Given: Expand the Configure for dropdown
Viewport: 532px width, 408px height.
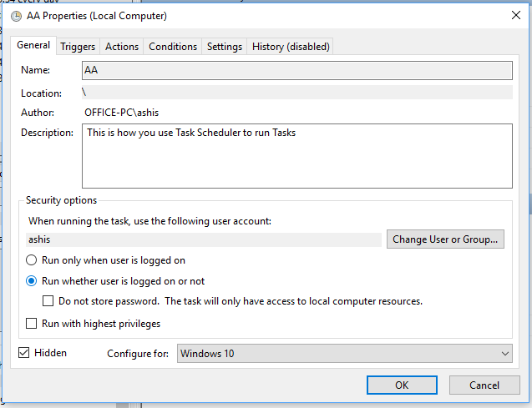Looking at the screenshot, I should point(345,354).
